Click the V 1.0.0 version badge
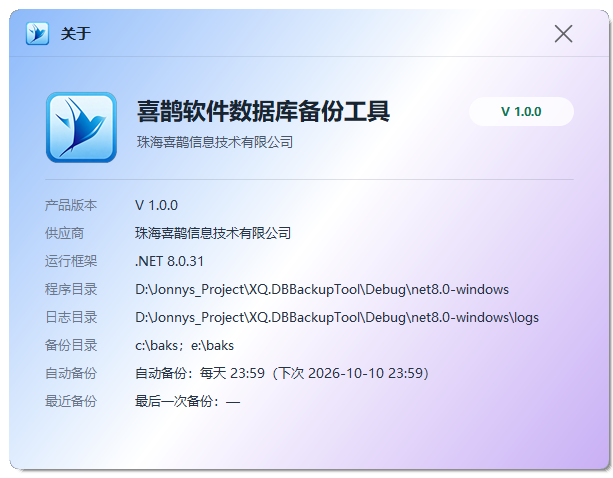The image size is (613, 478). [521, 112]
